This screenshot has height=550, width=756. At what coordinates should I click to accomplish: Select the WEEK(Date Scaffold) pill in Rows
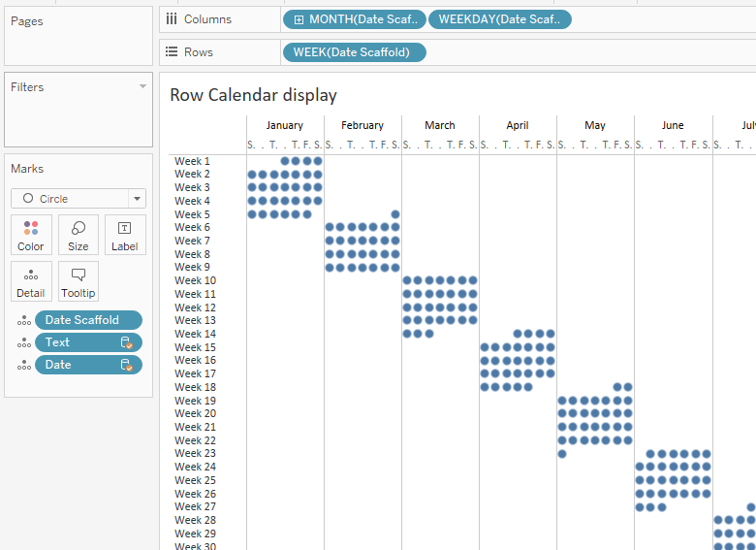point(353,52)
